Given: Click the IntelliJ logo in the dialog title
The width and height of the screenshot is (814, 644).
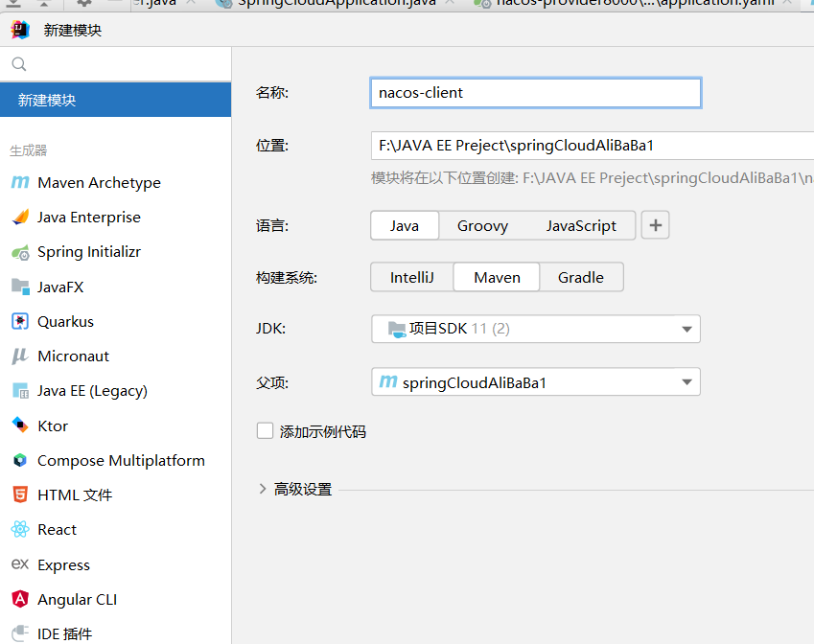Looking at the screenshot, I should click(x=20, y=30).
